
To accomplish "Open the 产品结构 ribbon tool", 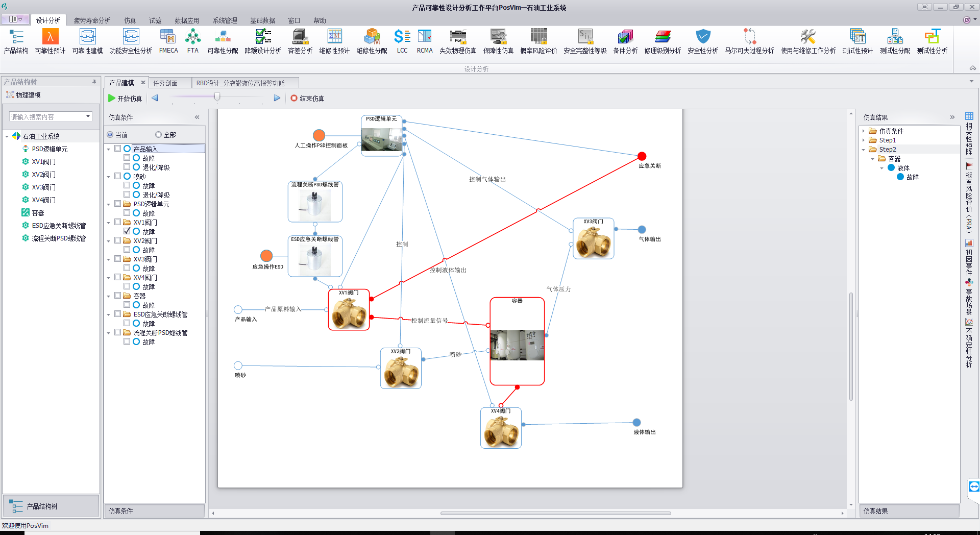I will click(x=16, y=41).
